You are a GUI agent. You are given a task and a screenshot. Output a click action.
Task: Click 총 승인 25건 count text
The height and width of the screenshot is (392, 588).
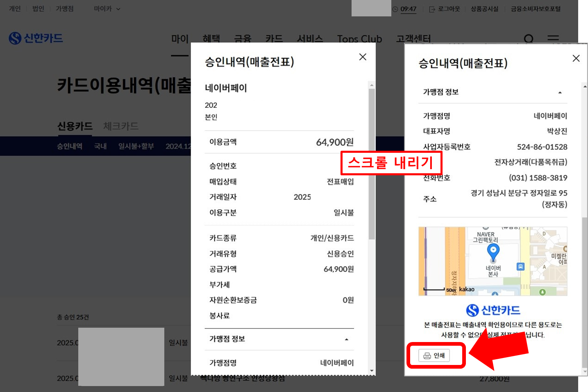(73, 317)
